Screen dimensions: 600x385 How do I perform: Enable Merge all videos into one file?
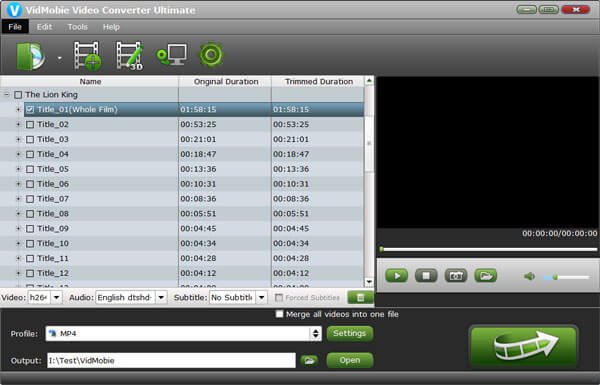point(280,314)
